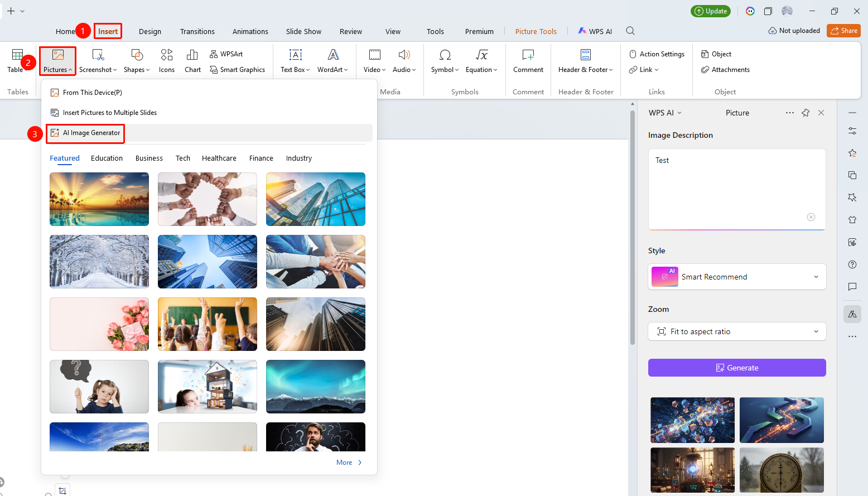The height and width of the screenshot is (496, 868).
Task: Click the search magnifier icon
Action: [630, 31]
